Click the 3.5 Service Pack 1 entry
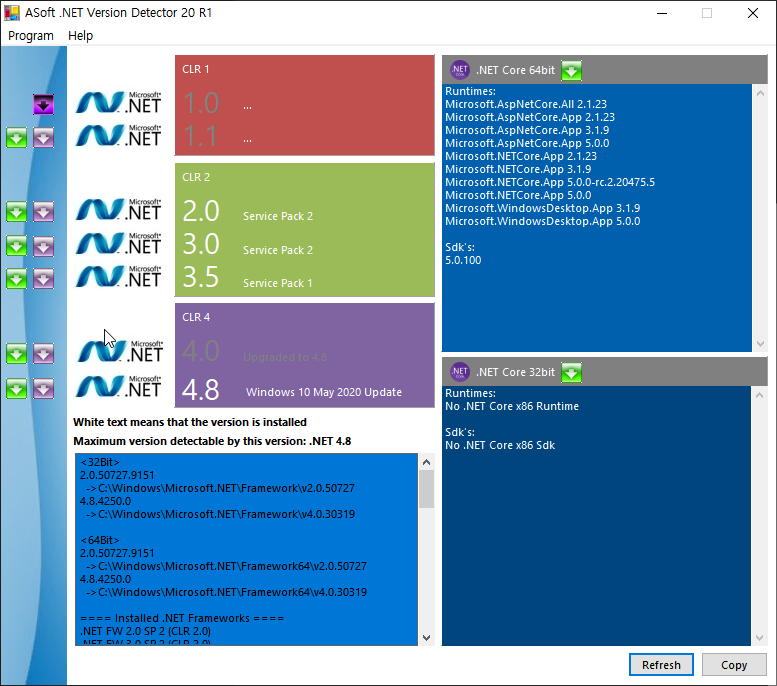The height and width of the screenshot is (686, 777). point(248,278)
